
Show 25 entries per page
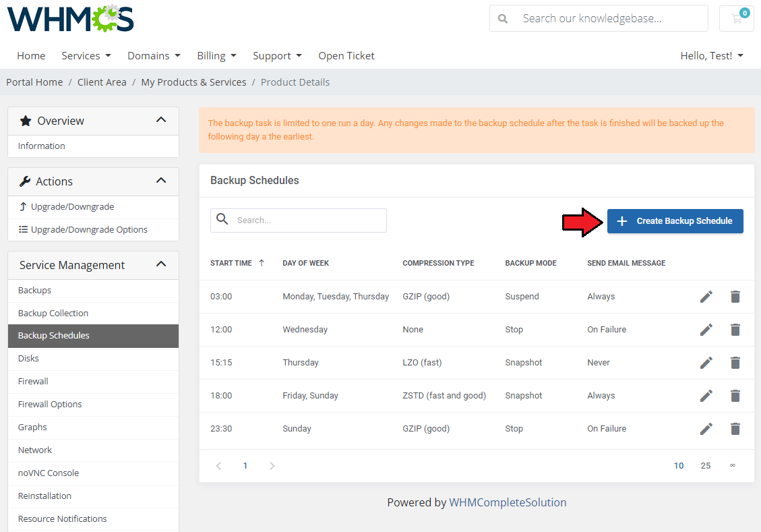(705, 466)
